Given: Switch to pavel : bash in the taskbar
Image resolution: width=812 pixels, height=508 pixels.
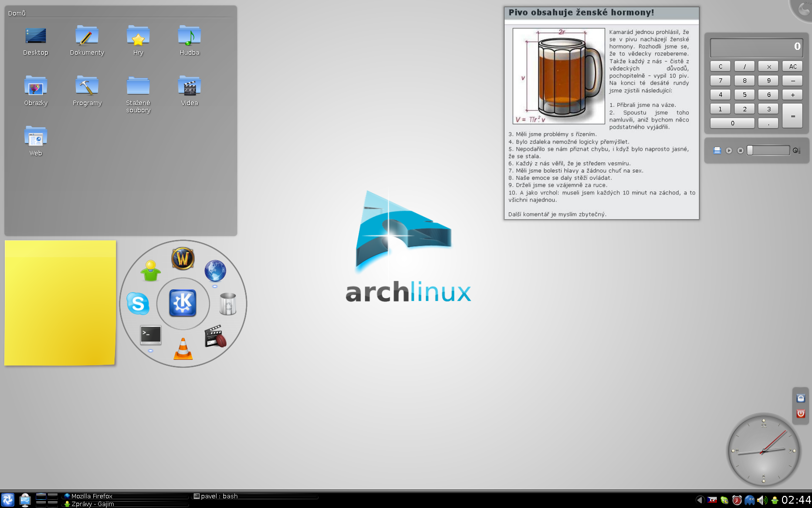Looking at the screenshot, I should [255, 496].
